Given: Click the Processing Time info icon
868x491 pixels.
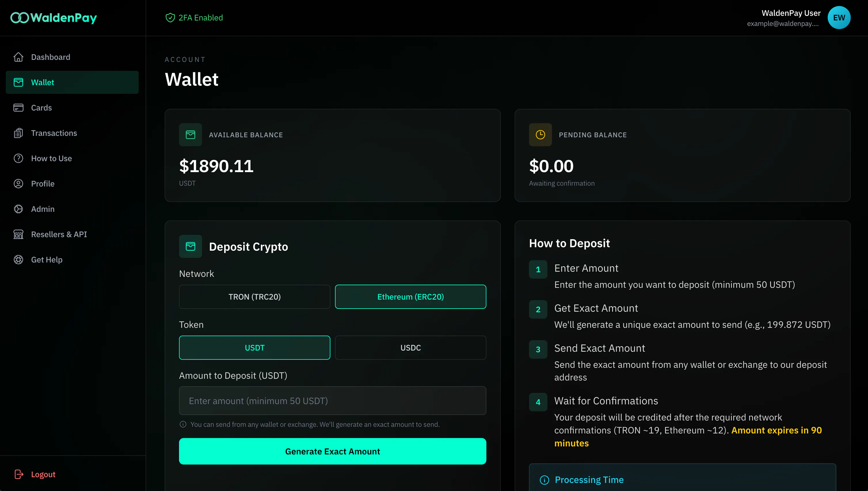Looking at the screenshot, I should [544, 479].
